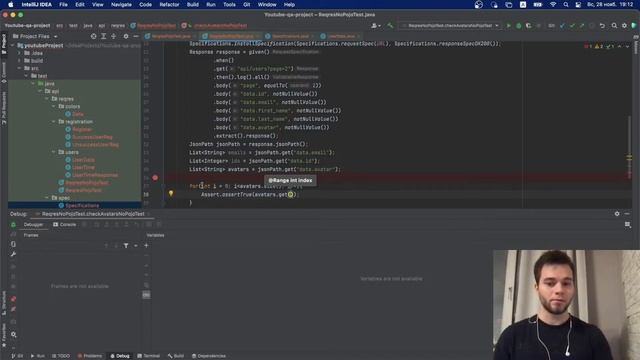Switch to the Console tab in Debug
This screenshot has width=640, height=360.
click(x=64, y=224)
